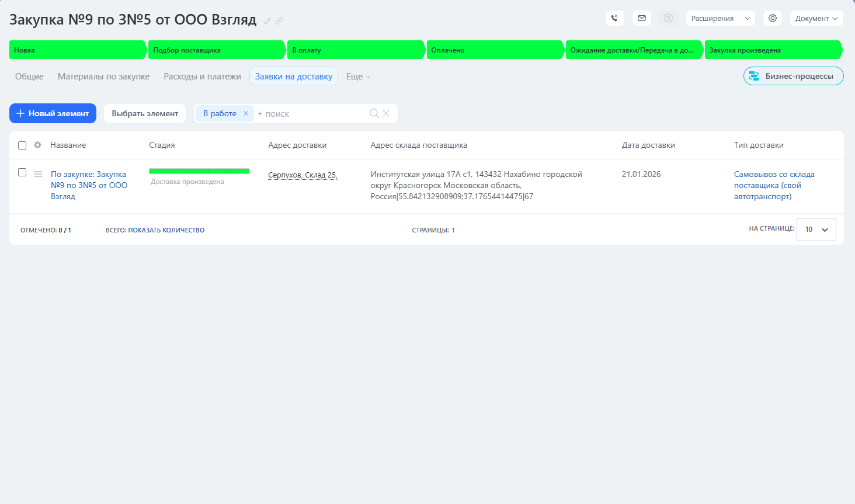Copy link via chain icon near title
This screenshot has width=855, height=504.
tap(279, 21)
